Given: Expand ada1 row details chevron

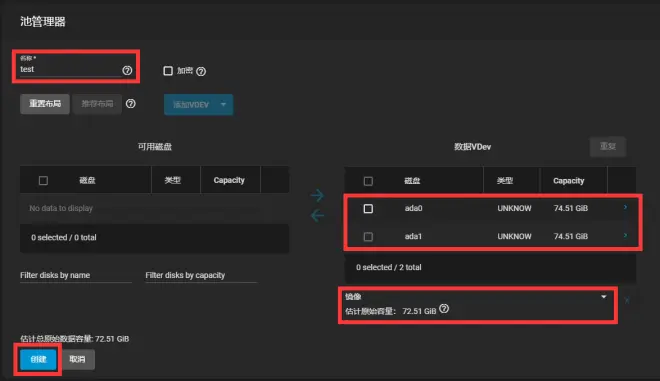Looking at the screenshot, I should pyautogui.click(x=625, y=235).
